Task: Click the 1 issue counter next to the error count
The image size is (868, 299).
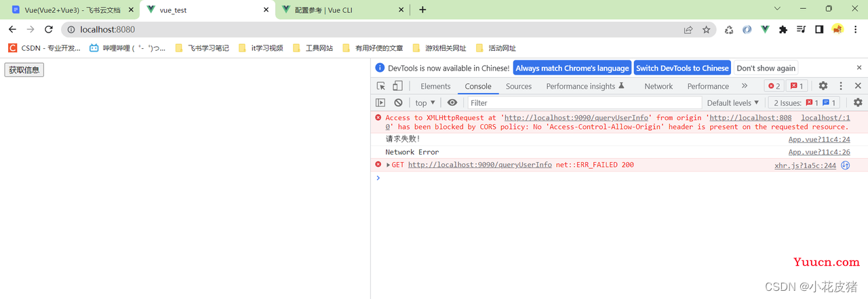Action: coord(796,86)
